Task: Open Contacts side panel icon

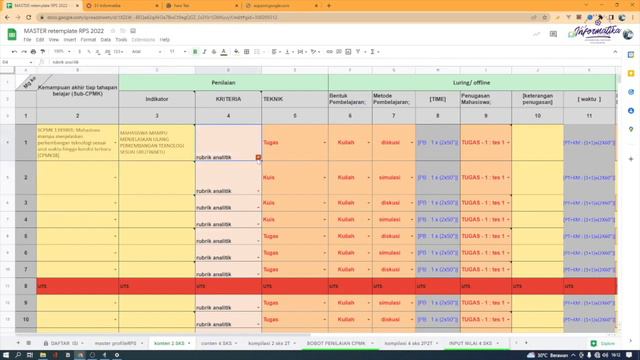Action: (631, 111)
